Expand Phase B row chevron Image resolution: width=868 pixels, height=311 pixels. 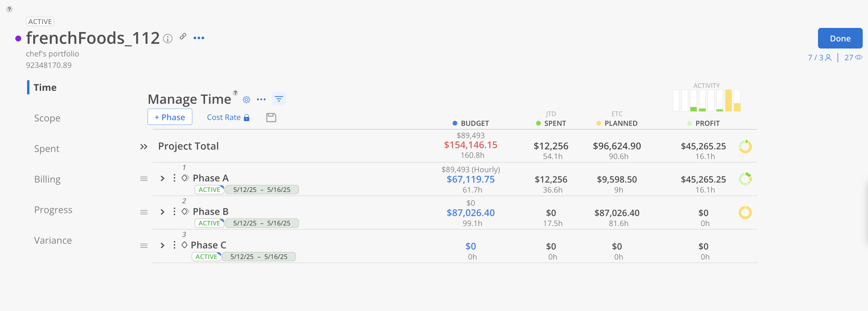(162, 212)
